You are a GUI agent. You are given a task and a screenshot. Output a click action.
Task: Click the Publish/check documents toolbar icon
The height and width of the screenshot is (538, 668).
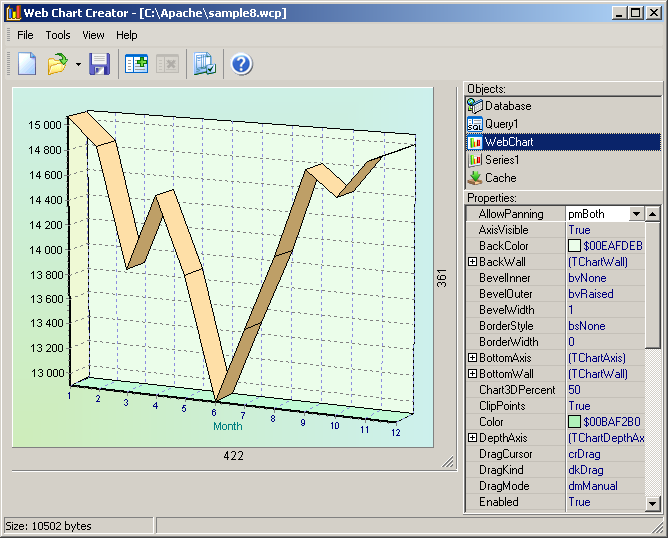coord(204,64)
